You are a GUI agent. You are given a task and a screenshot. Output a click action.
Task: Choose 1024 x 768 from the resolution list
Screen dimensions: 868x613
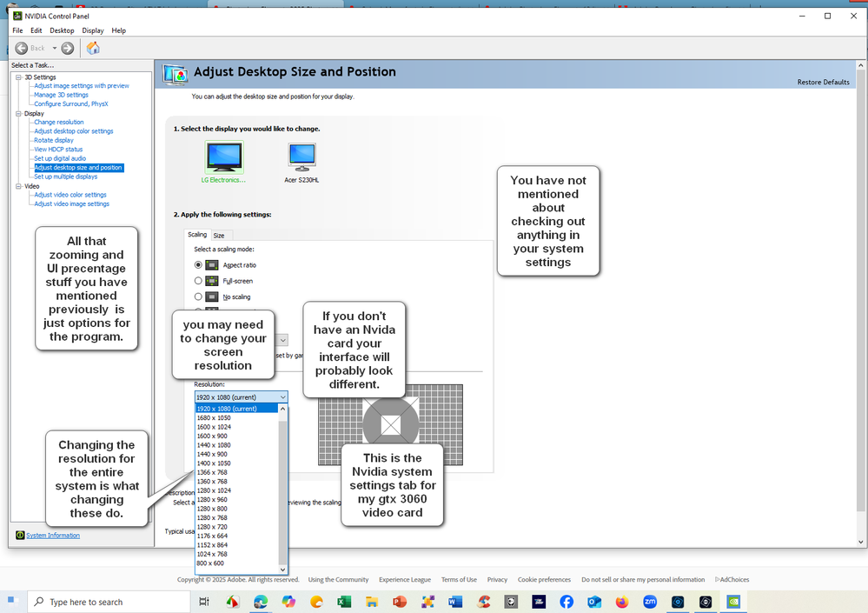[x=236, y=554]
